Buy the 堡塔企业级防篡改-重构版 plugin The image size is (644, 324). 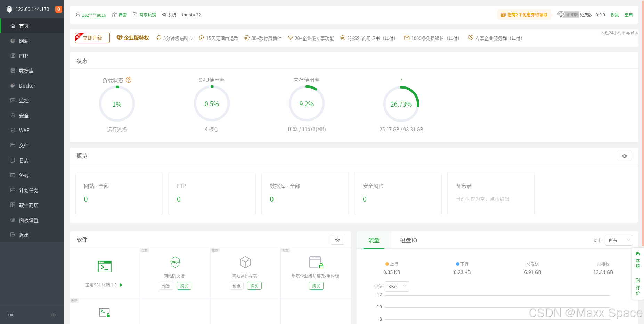point(316,286)
